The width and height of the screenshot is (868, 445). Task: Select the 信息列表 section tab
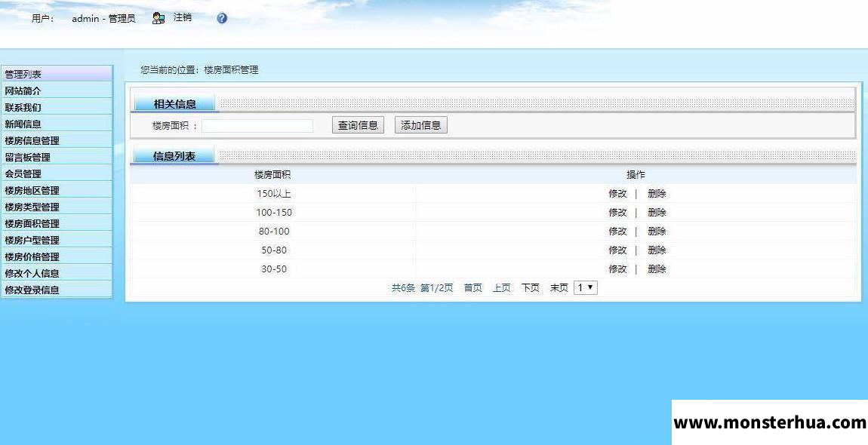pyautogui.click(x=174, y=156)
